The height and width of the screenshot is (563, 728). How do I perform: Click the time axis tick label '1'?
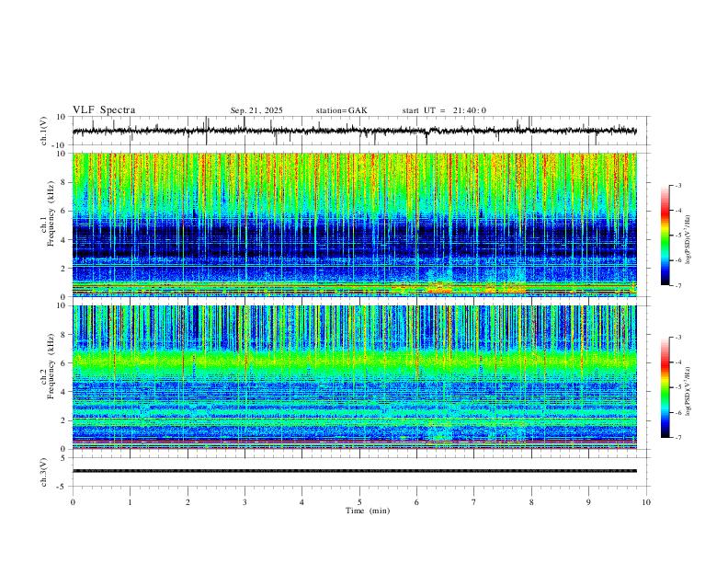[x=130, y=502]
